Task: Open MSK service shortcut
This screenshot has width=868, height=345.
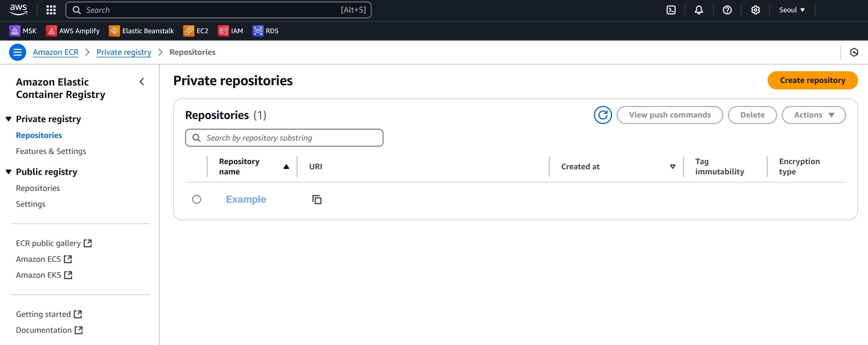Action: pos(23,31)
